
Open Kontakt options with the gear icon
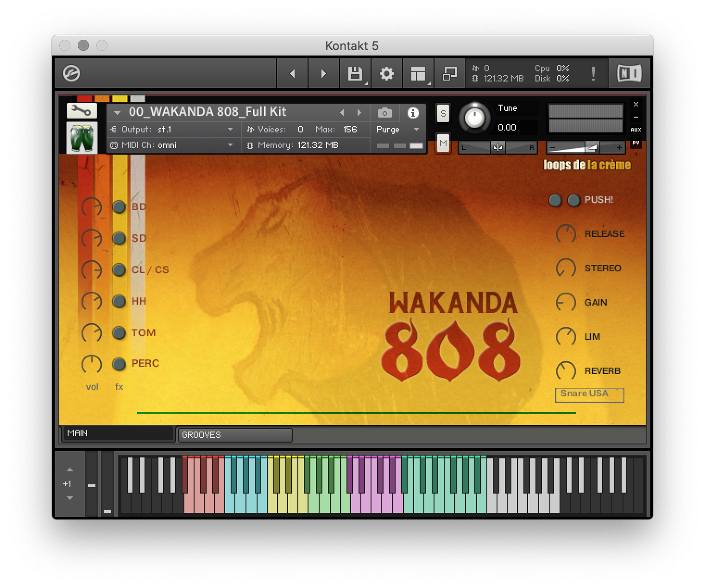pyautogui.click(x=386, y=73)
